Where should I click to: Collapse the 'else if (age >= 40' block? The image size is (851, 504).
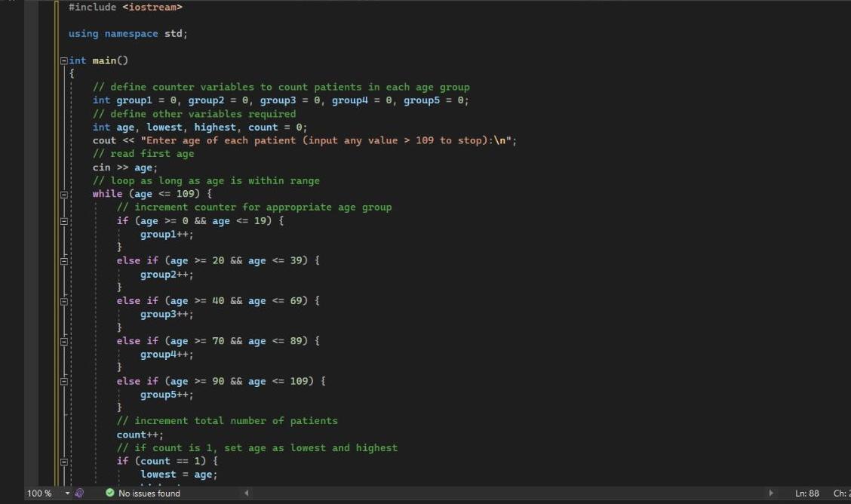click(x=63, y=300)
